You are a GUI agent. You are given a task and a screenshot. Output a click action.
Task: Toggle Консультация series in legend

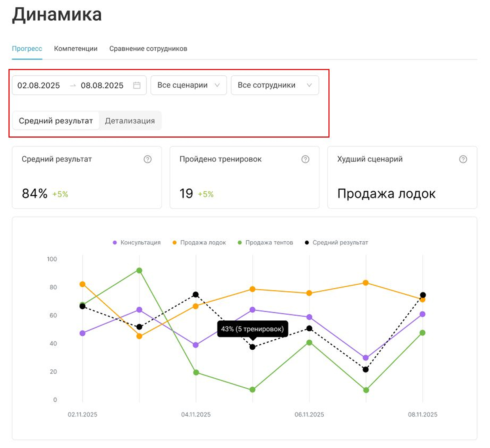(137, 242)
